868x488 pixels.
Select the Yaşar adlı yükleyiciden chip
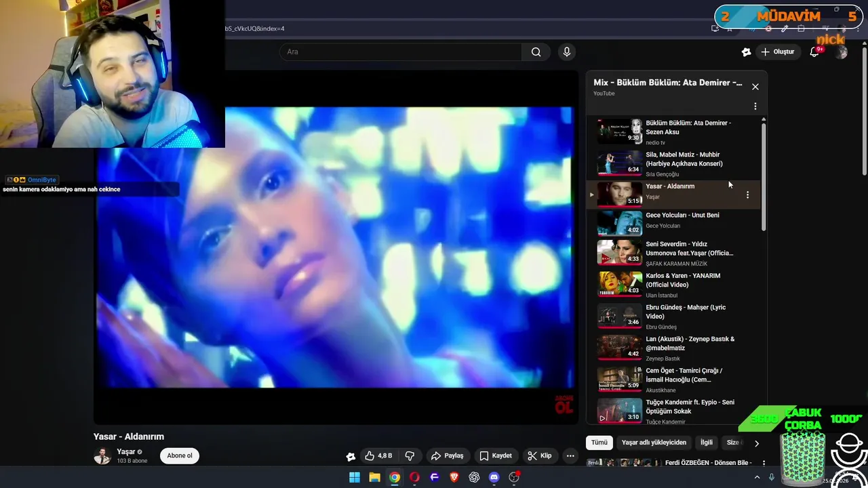[x=654, y=443]
